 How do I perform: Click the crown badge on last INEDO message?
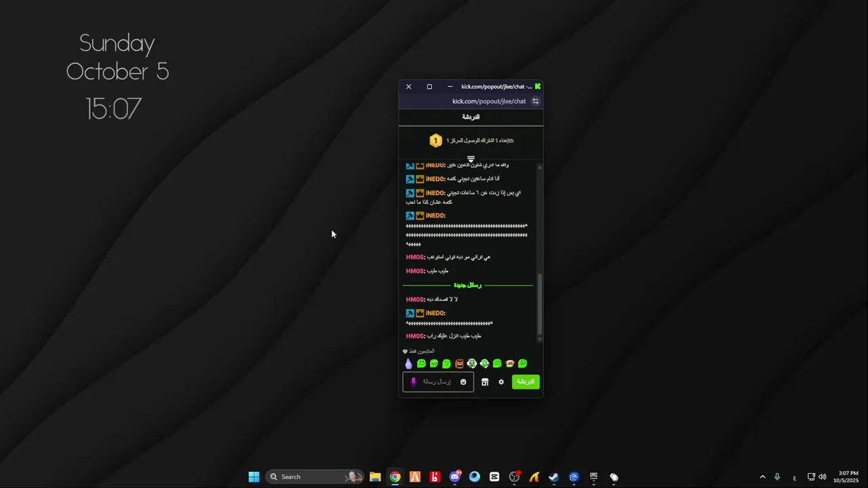(420, 313)
